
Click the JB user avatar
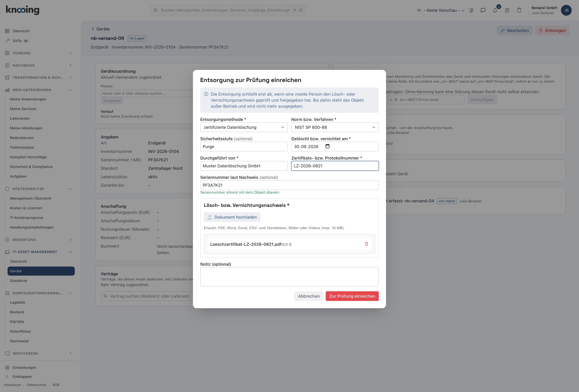pos(566,10)
